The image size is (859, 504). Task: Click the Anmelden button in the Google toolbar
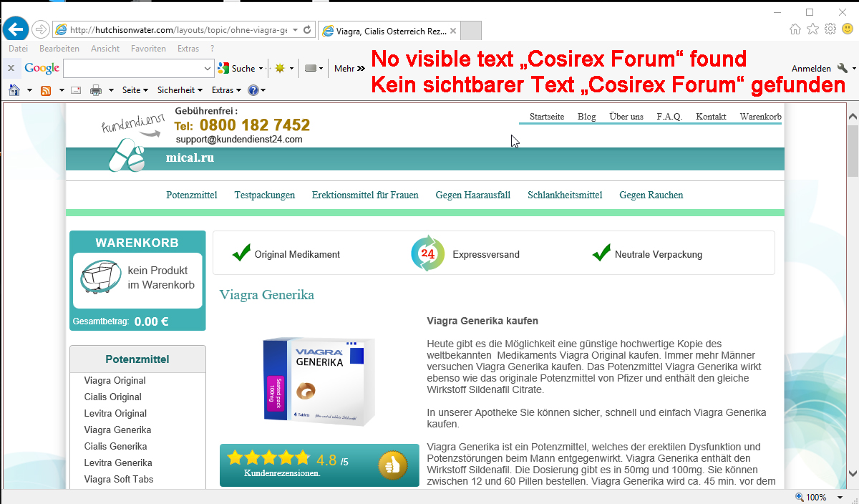pyautogui.click(x=810, y=69)
